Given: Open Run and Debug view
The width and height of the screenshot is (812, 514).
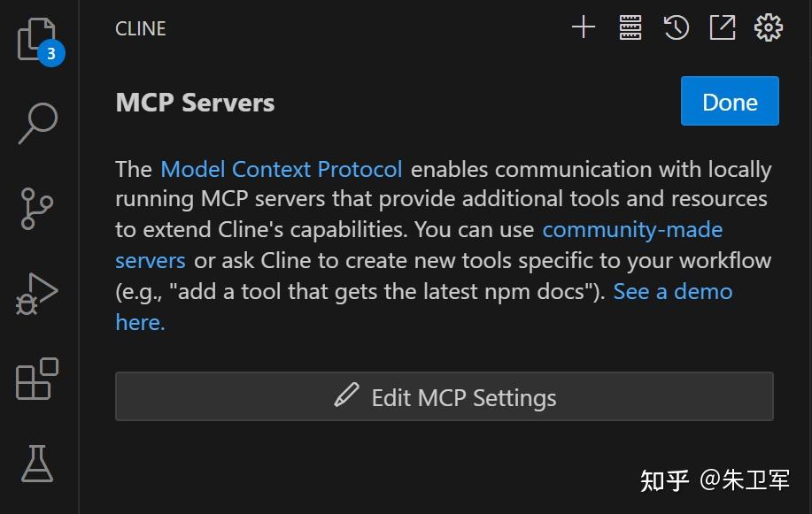Looking at the screenshot, I should 37,294.
